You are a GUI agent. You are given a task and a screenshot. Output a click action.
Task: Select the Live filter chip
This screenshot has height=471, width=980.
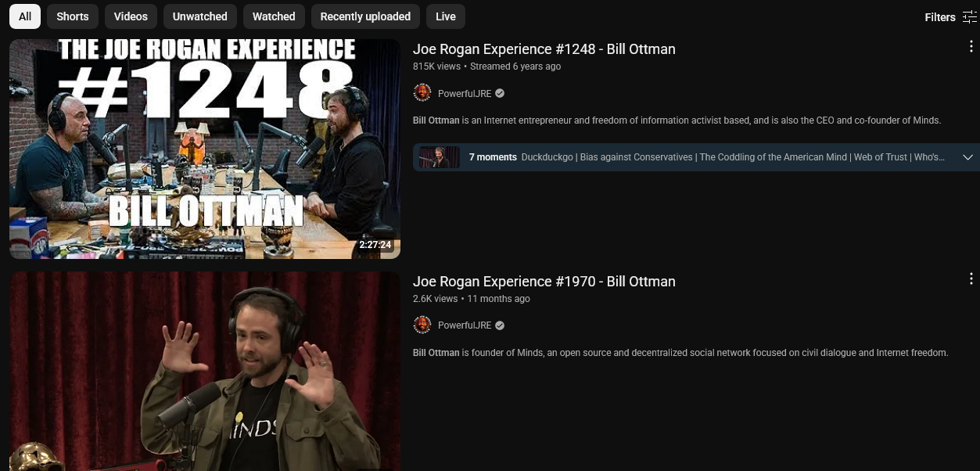[446, 16]
